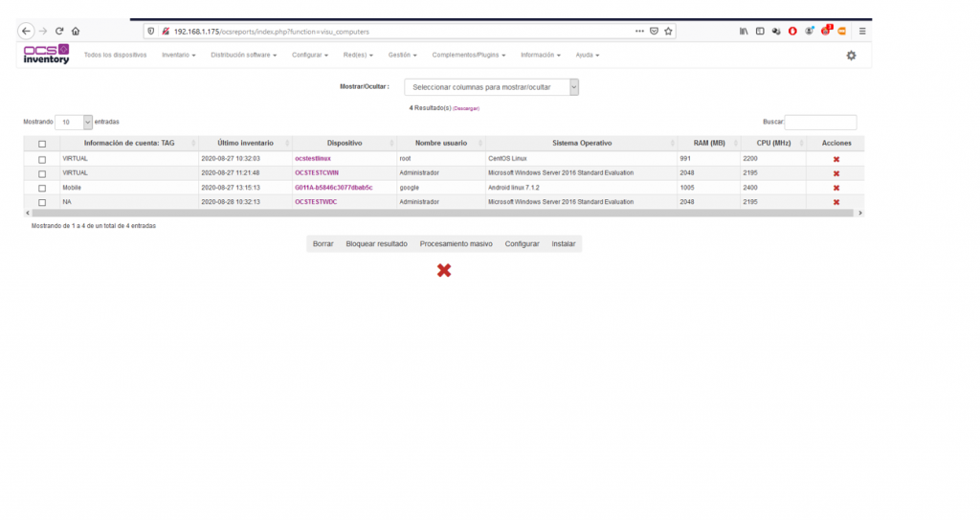Delete the OCSTESTCWIN device row
This screenshot has width=980, height=520.
pos(836,174)
